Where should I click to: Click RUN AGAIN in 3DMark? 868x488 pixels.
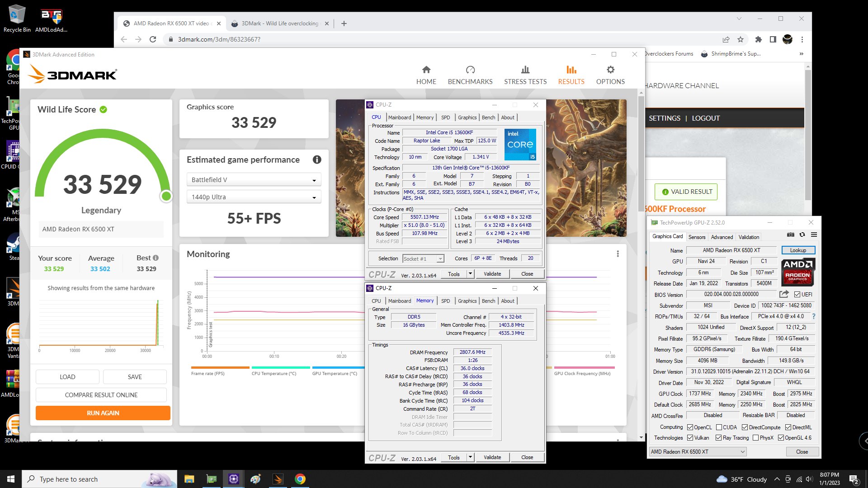click(x=103, y=413)
